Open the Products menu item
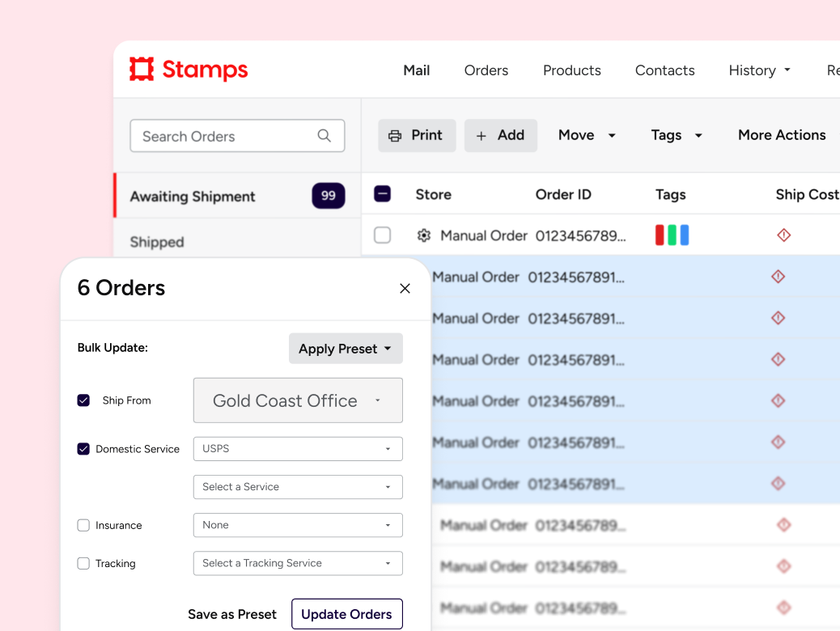The height and width of the screenshot is (631, 840). tap(571, 70)
